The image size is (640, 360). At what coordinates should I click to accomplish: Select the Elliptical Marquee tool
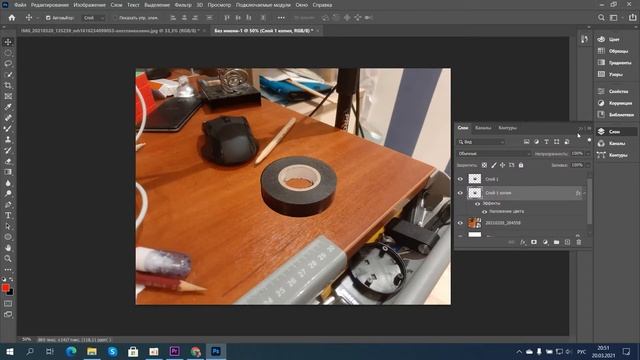coord(8,53)
